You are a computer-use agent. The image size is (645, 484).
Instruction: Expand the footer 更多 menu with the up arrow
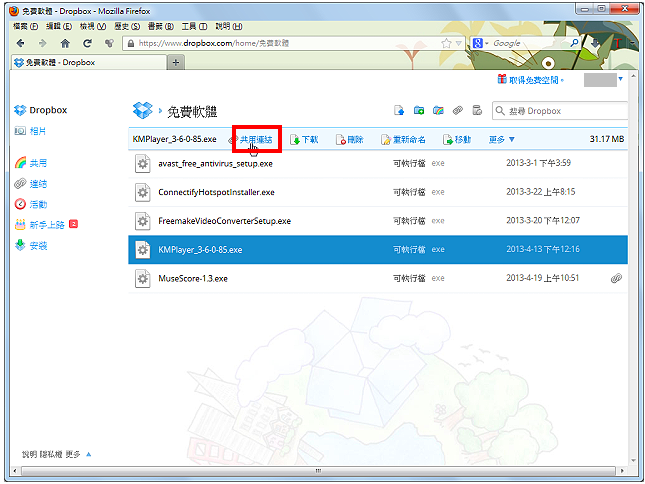coord(88,454)
